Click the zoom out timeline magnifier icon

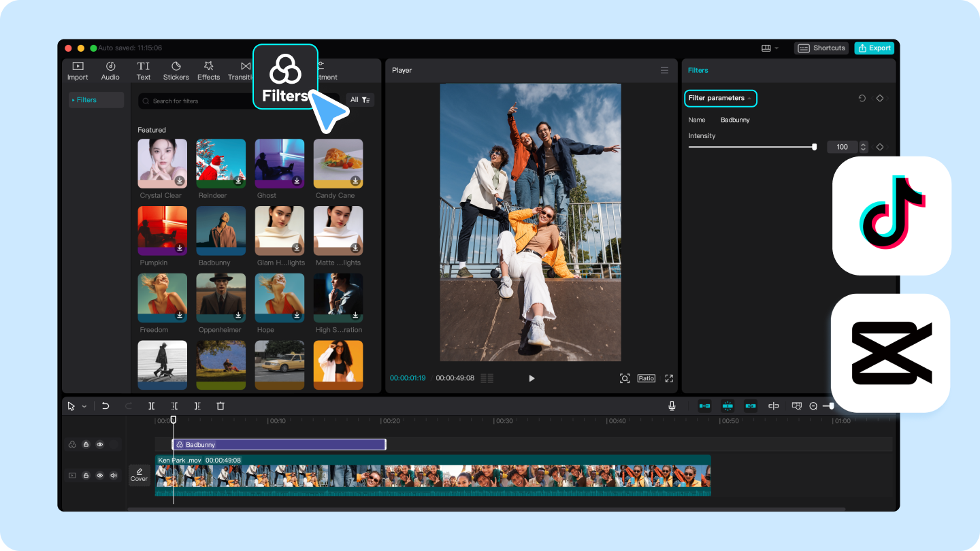coord(813,406)
